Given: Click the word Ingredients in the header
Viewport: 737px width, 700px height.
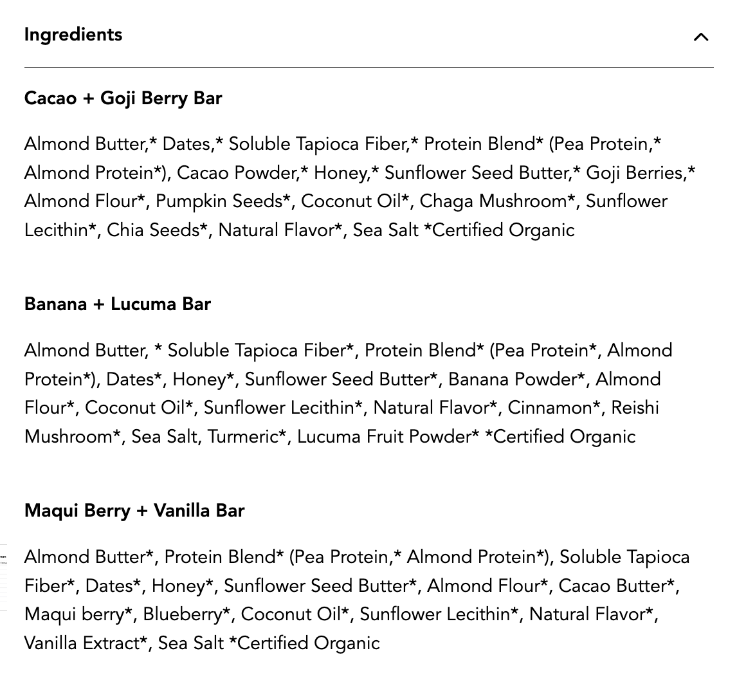Looking at the screenshot, I should click(73, 35).
